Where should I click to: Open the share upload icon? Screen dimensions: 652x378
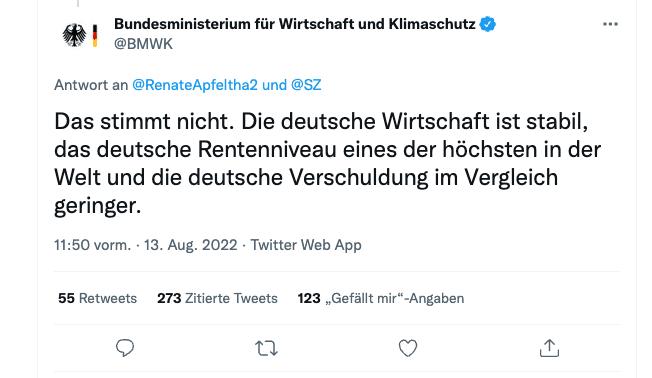(x=549, y=348)
